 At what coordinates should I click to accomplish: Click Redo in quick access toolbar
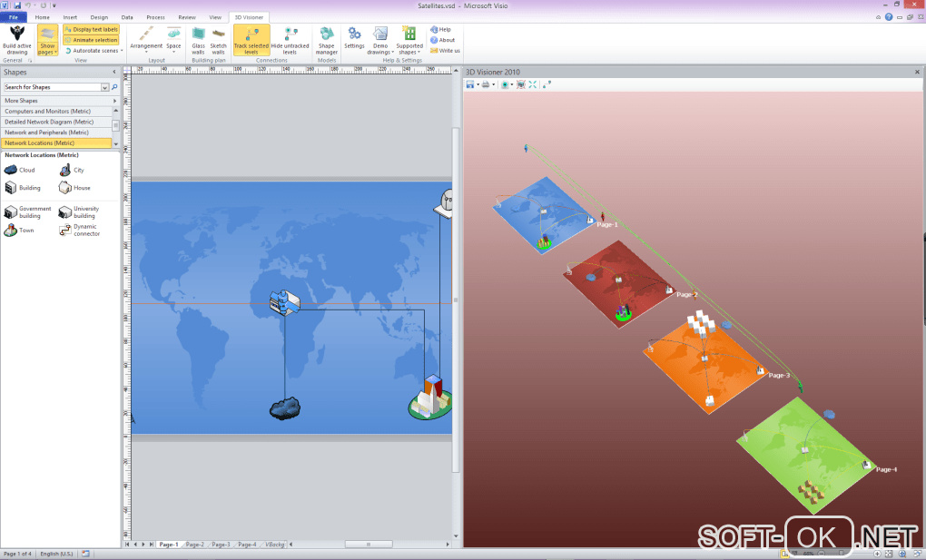[x=43, y=5]
